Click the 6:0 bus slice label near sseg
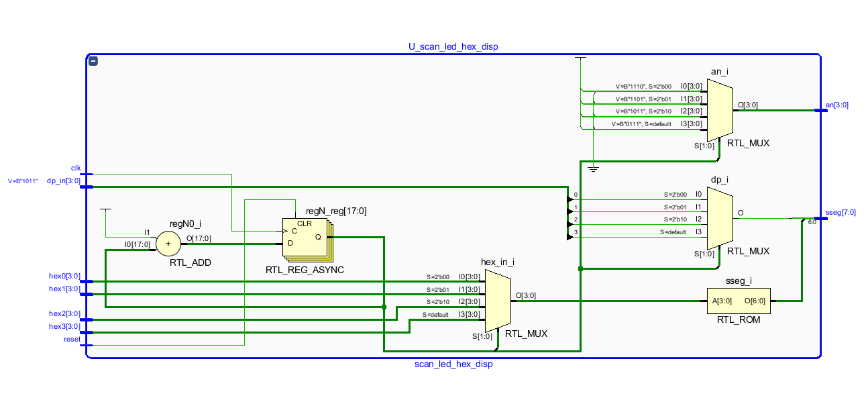The height and width of the screenshot is (404, 868). 812,222
